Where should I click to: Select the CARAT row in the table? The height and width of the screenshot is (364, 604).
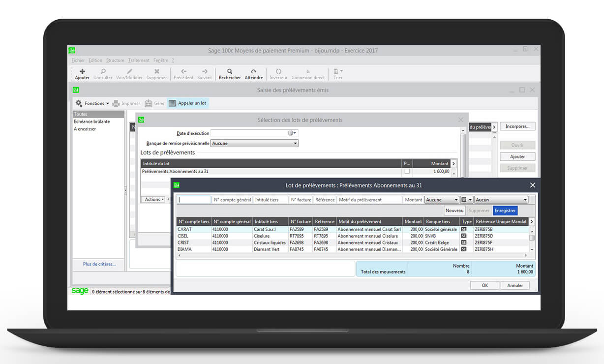click(352, 229)
